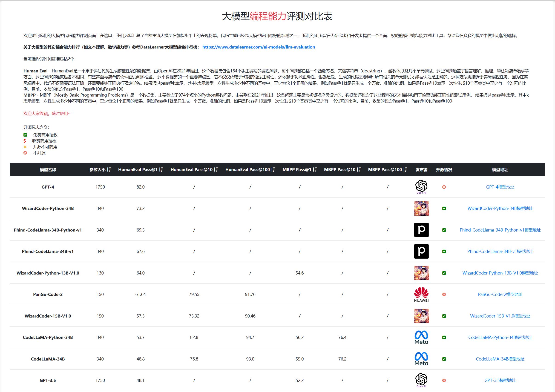Click the red text 欢迎大家收藏,随时使用~
Image resolution: width=555 pixels, height=392 pixels.
point(47,114)
